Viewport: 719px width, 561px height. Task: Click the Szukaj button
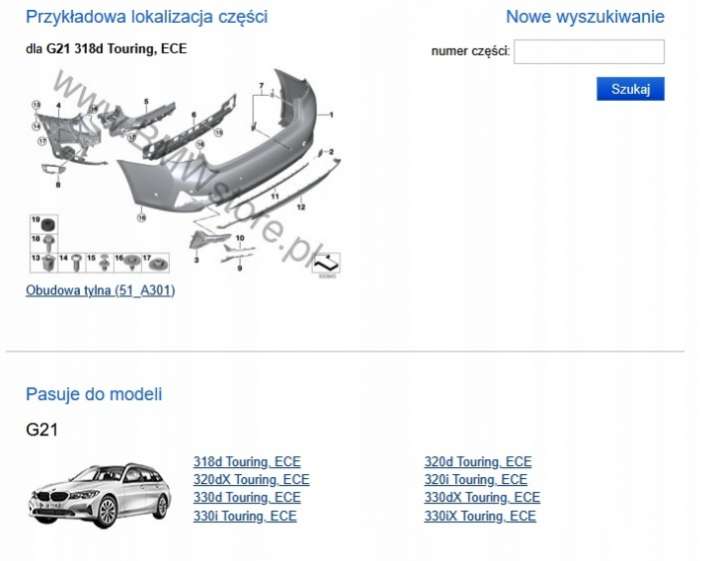[x=630, y=89]
